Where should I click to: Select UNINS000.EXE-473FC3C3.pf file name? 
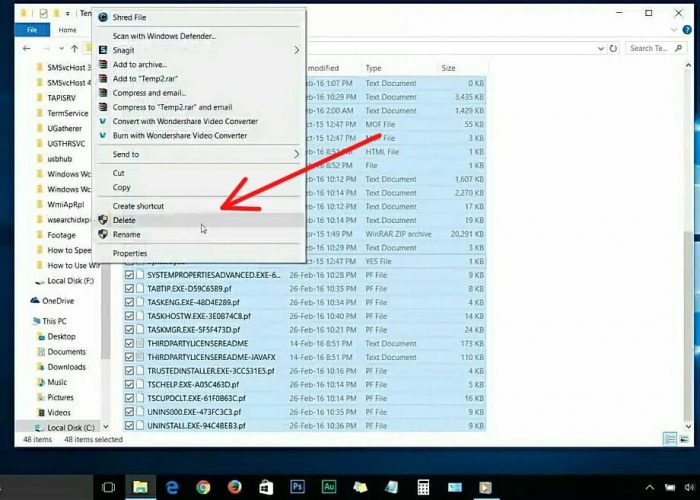coord(194,412)
